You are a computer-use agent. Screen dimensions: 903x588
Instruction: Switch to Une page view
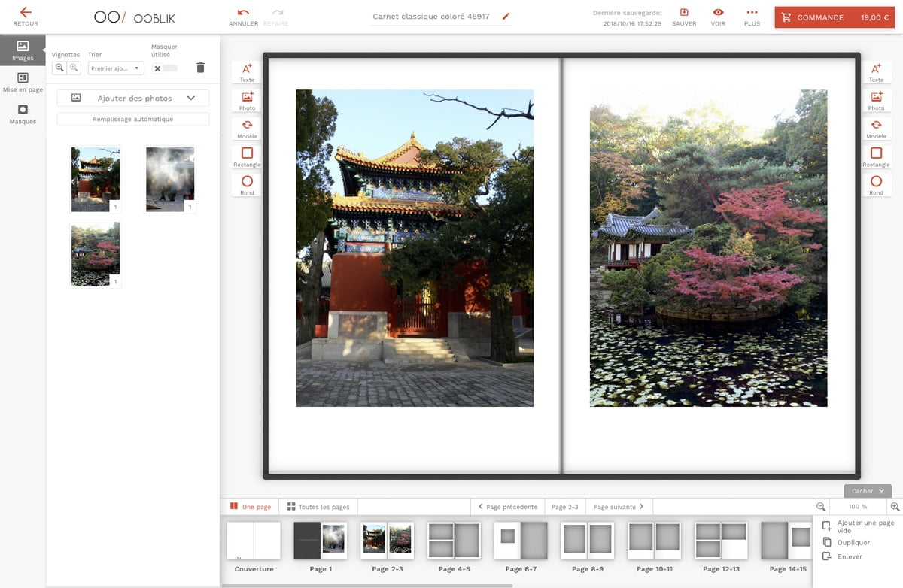(251, 507)
